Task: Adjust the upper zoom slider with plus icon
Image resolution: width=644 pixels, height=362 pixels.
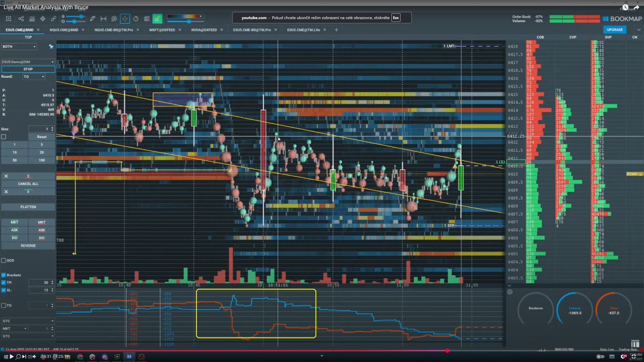Action: point(75,16)
